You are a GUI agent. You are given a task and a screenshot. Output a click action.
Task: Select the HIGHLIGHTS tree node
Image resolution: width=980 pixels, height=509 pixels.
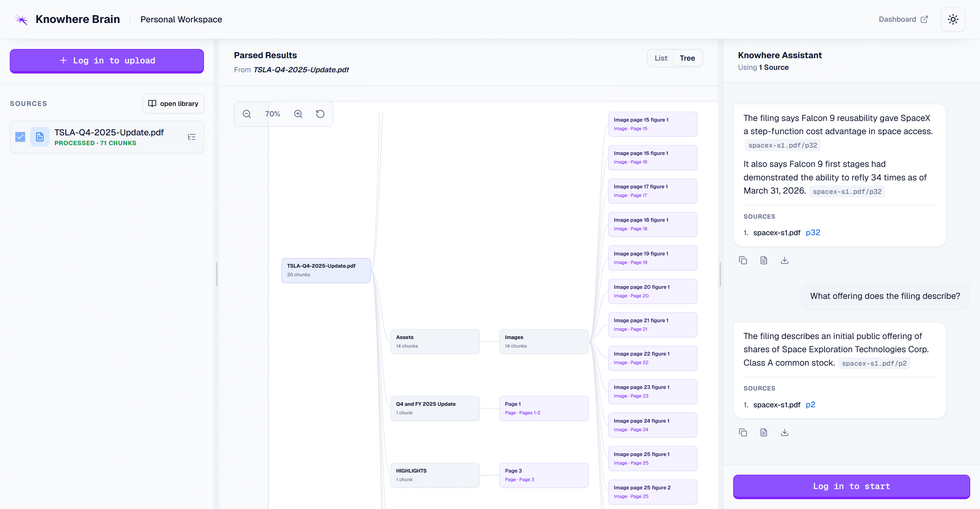coord(435,475)
